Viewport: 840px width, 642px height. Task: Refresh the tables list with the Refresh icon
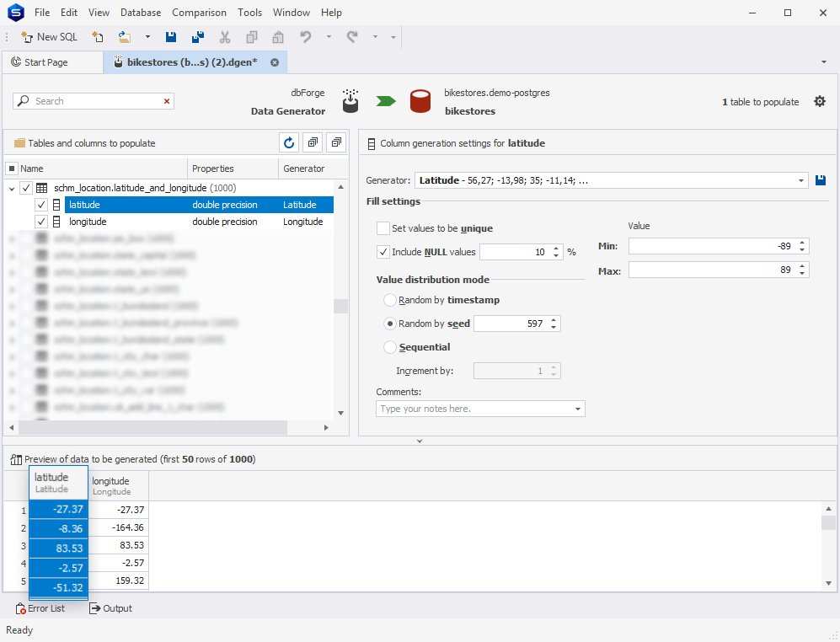(289, 142)
